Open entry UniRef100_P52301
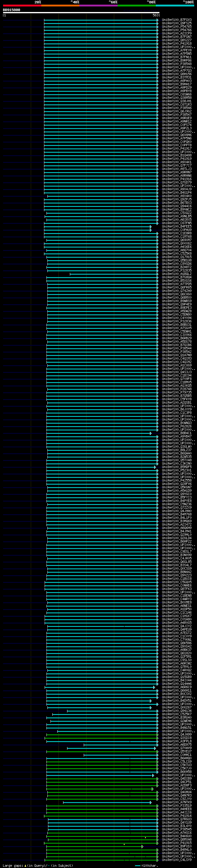Viewport: 197px width, 868px height. point(176,470)
